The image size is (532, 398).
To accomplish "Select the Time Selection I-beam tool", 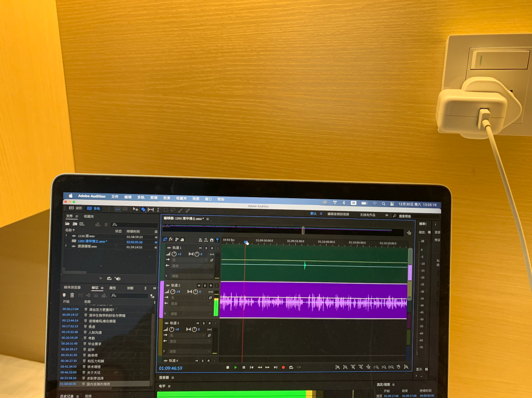I will pos(158,210).
